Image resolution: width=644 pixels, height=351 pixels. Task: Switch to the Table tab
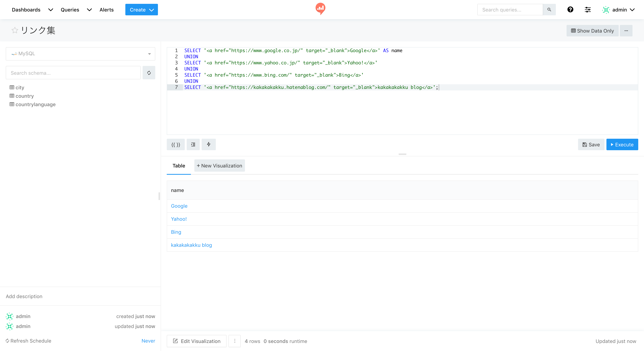pyautogui.click(x=179, y=166)
